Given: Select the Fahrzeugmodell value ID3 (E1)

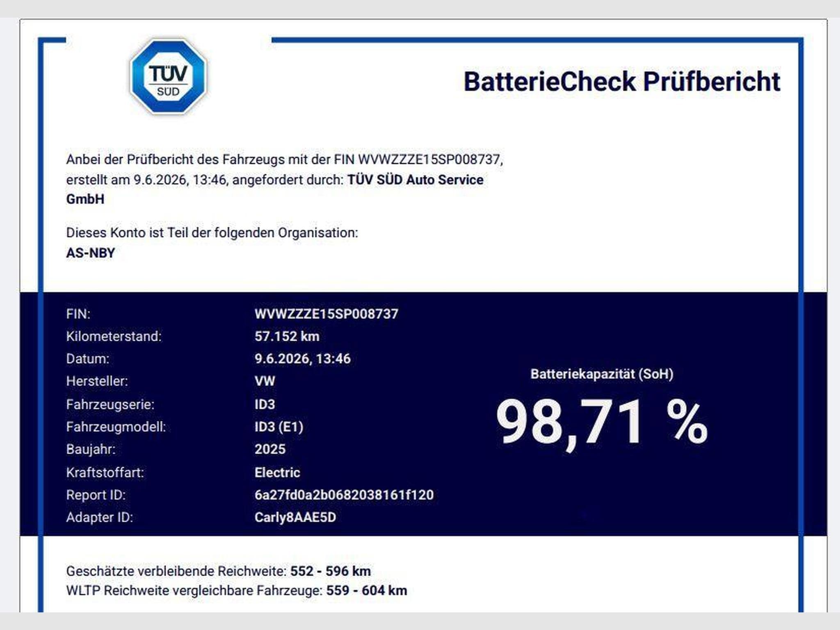Looking at the screenshot, I should tap(279, 427).
